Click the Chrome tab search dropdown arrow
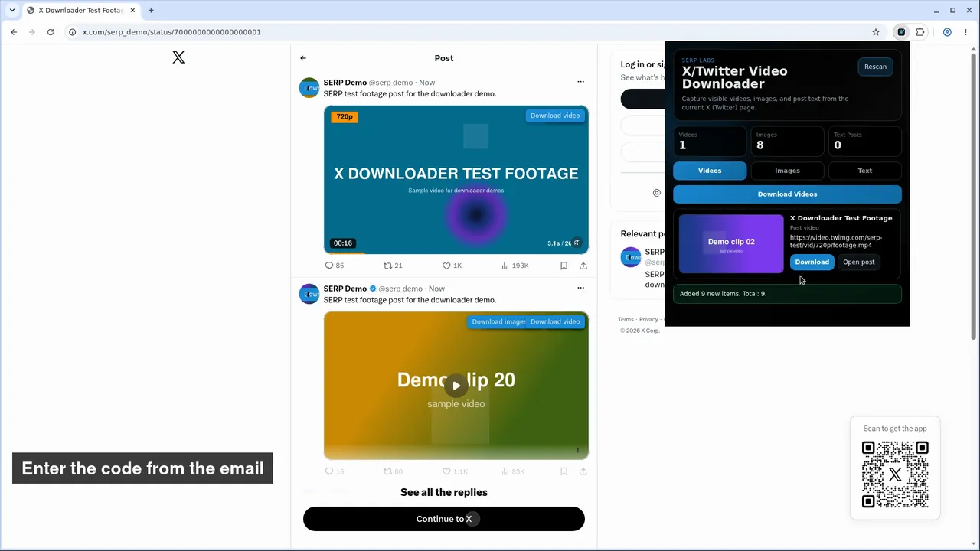Image resolution: width=980 pixels, height=551 pixels. click(12, 11)
